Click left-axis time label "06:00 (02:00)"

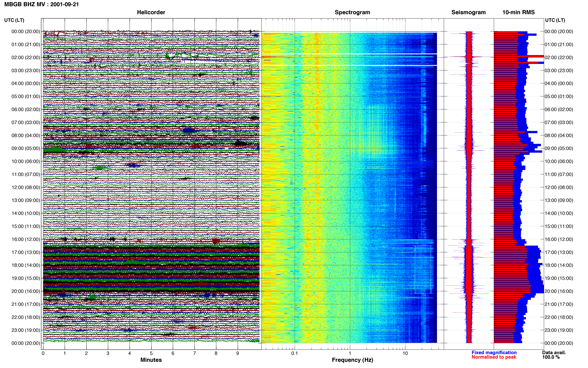26,109
